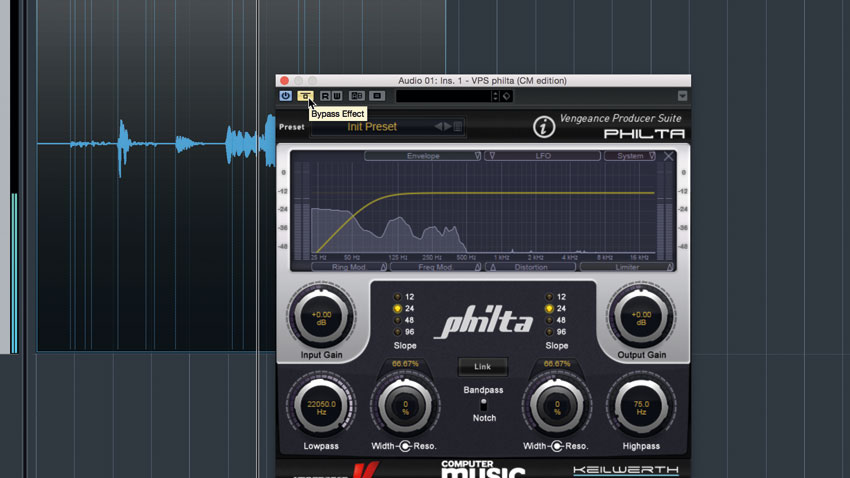This screenshot has height=478, width=850.
Task: Click the Keilwerth logo
Action: pyautogui.click(x=626, y=469)
